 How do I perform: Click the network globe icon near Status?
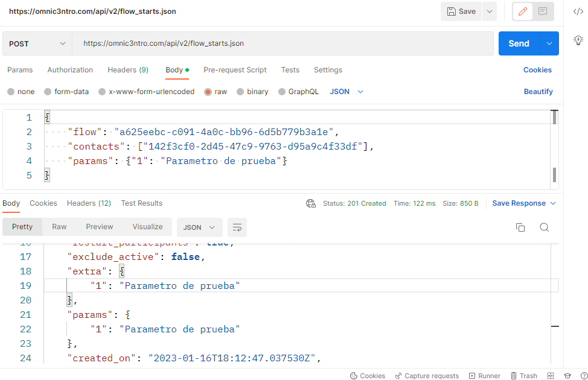coord(311,203)
